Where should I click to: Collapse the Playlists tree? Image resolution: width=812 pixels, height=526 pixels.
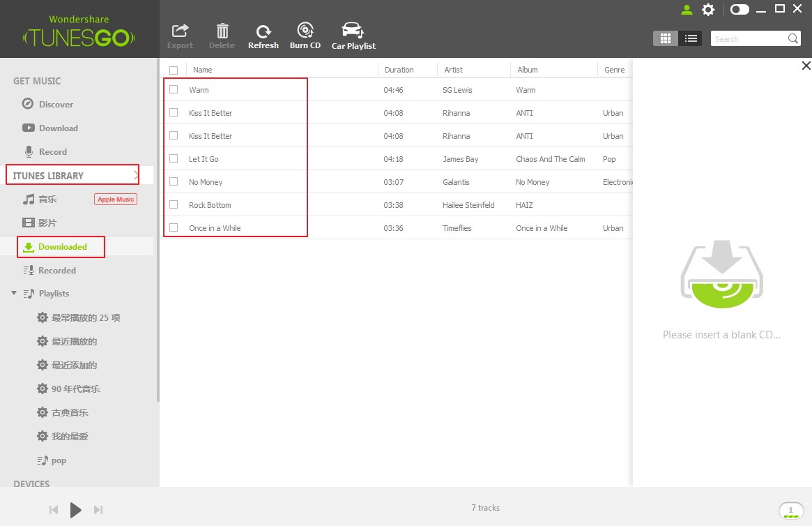(x=14, y=293)
